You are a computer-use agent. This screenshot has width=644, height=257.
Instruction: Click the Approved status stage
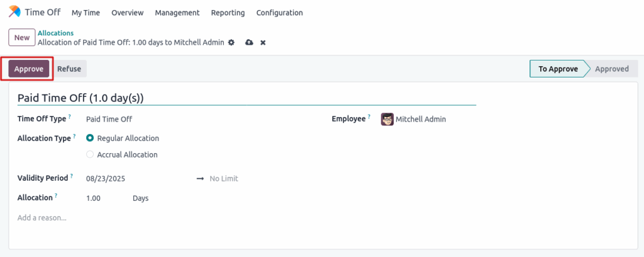(x=611, y=69)
